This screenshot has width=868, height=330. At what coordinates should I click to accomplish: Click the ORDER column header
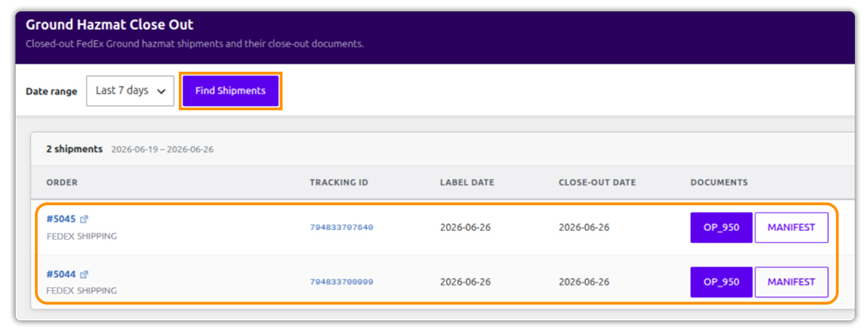tap(62, 182)
